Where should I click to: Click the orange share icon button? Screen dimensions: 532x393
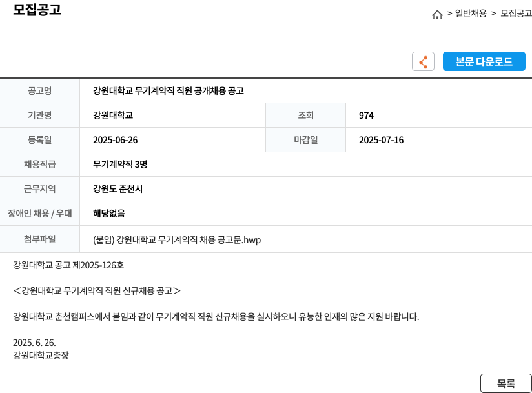423,61
